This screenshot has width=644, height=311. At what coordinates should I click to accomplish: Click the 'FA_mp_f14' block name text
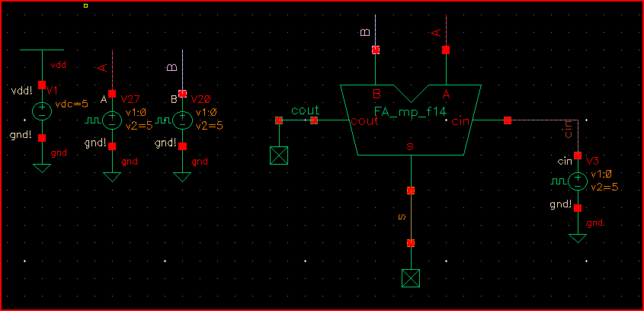click(411, 111)
